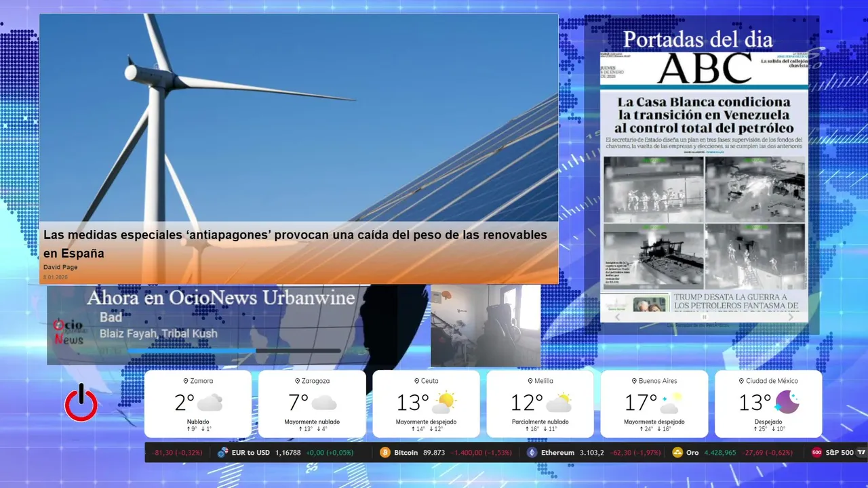The height and width of the screenshot is (488, 868).
Task: Click song title Bad
Action: point(111,317)
